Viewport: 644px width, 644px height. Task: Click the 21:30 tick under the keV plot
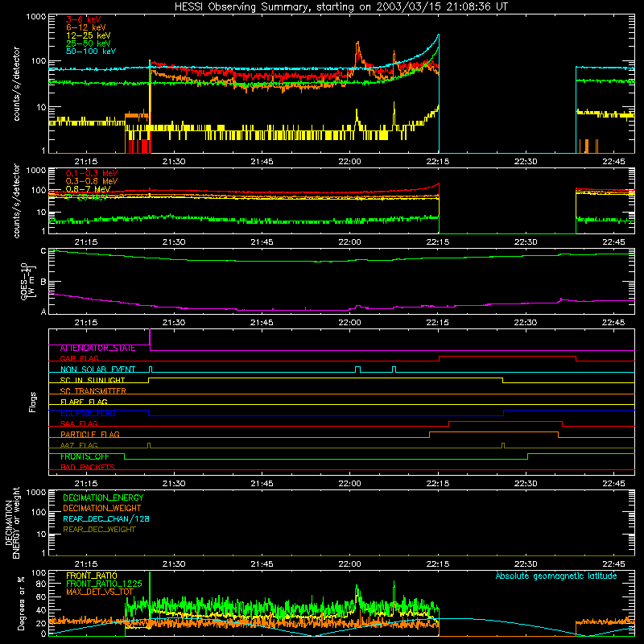pyautogui.click(x=174, y=162)
